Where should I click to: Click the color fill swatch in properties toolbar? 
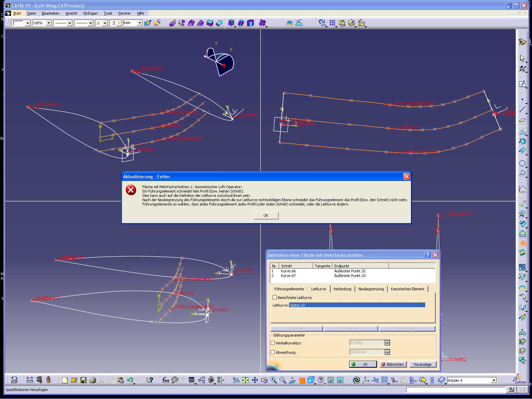[18, 23]
